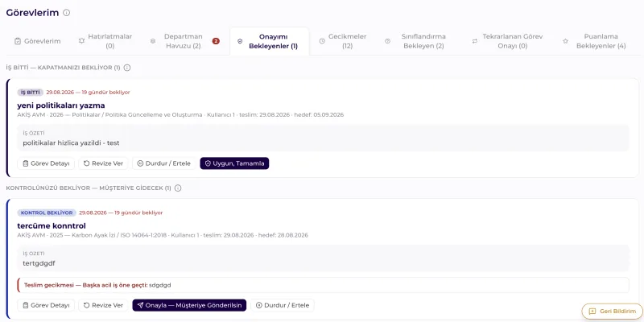Click the clock icon on Gecikmeler tab
644x322 pixels.
[x=323, y=41]
